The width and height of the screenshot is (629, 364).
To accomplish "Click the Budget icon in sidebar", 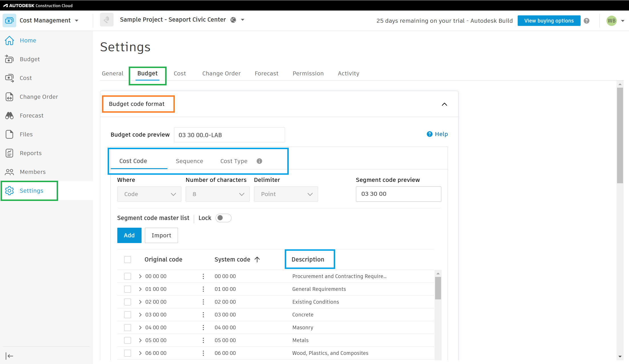I will (x=9, y=59).
